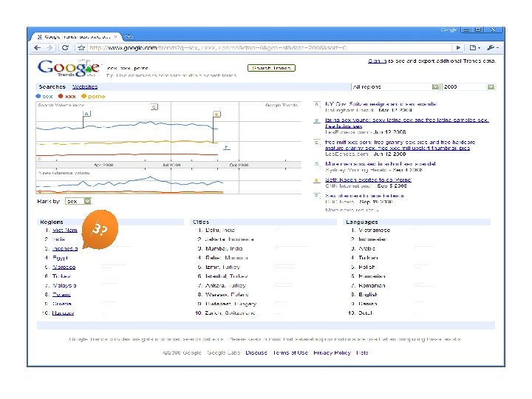Viewport: 532px width, 399px height.
Task: Click the Google Labs footer link
Action: pyautogui.click(x=224, y=353)
